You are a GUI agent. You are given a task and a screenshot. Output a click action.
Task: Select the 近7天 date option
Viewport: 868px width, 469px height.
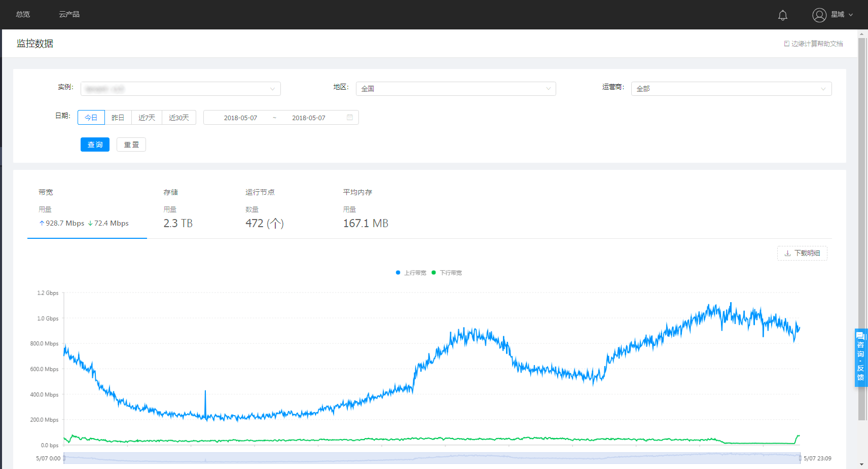pos(147,118)
